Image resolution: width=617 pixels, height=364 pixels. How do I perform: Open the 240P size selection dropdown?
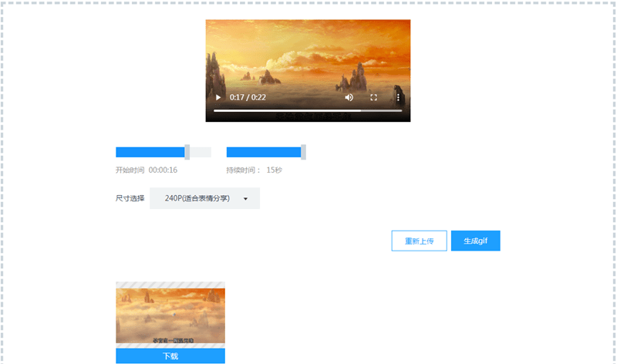point(197,198)
